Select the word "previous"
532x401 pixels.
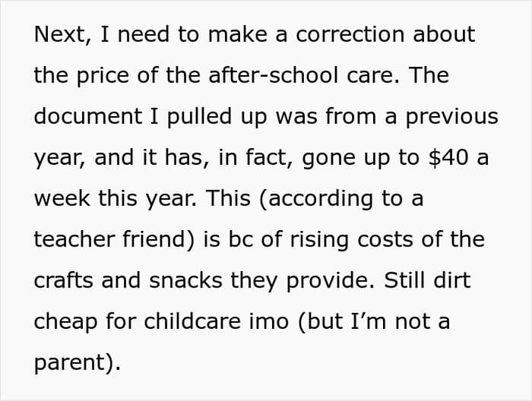point(451,117)
